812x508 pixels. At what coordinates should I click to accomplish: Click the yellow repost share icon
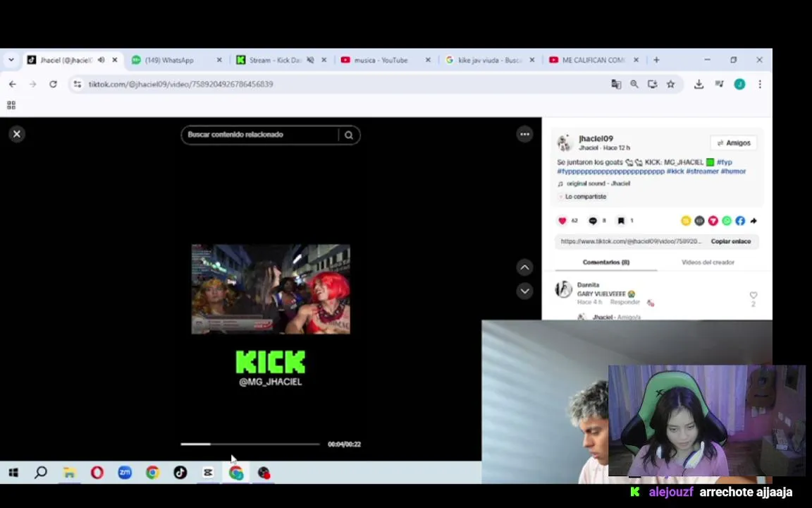click(x=686, y=221)
